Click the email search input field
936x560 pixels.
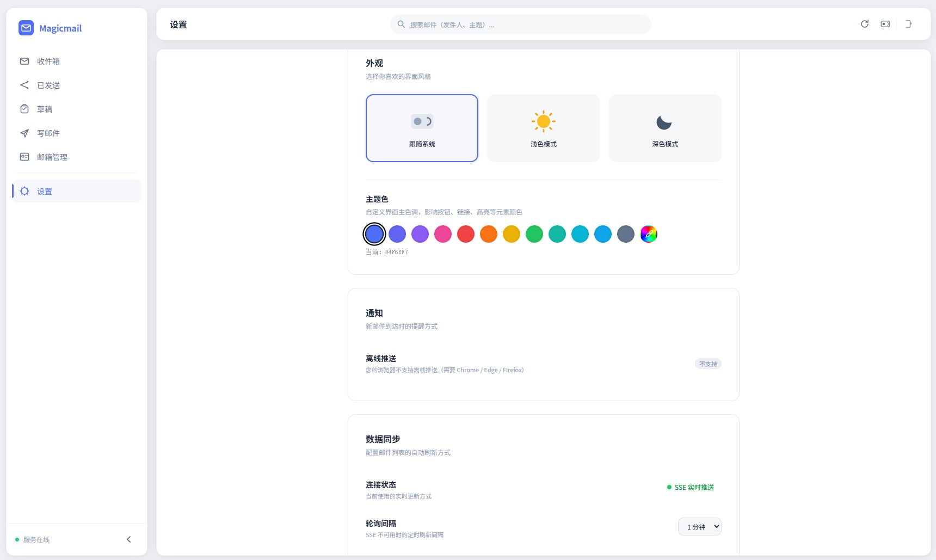coord(520,24)
